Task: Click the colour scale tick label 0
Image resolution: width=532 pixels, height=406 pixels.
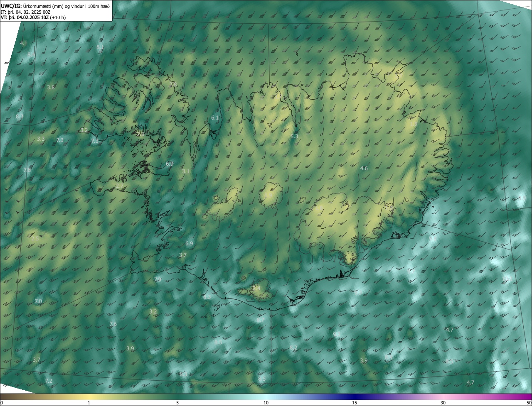Action: [1, 403]
